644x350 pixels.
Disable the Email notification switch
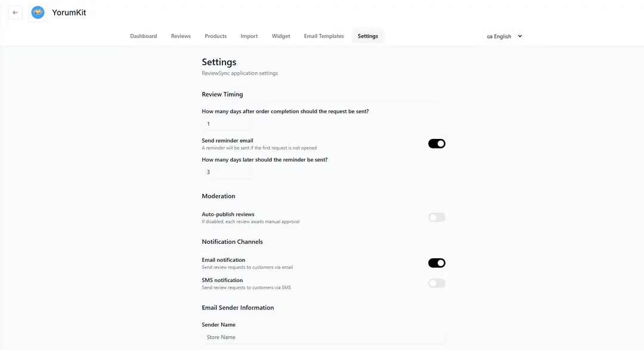(436, 263)
